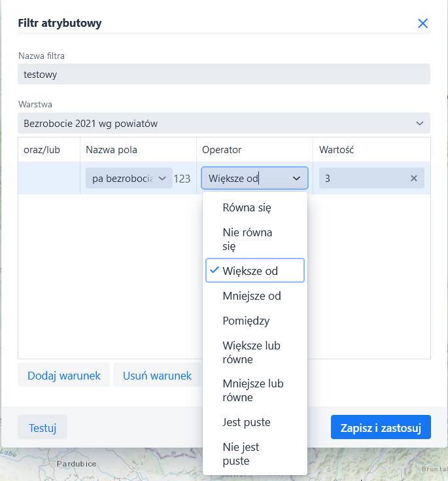Clear the Wartość field value
This screenshot has height=481, width=448.
413,178
